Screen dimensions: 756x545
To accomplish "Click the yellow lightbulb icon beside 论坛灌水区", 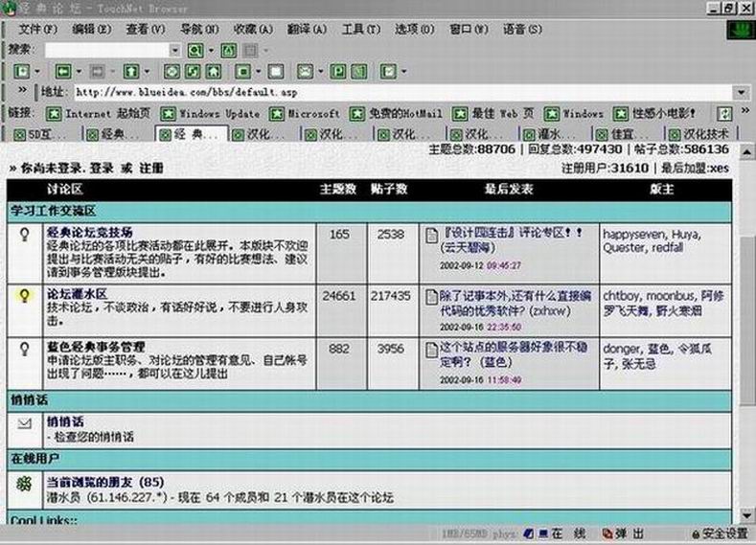I will tap(25, 296).
